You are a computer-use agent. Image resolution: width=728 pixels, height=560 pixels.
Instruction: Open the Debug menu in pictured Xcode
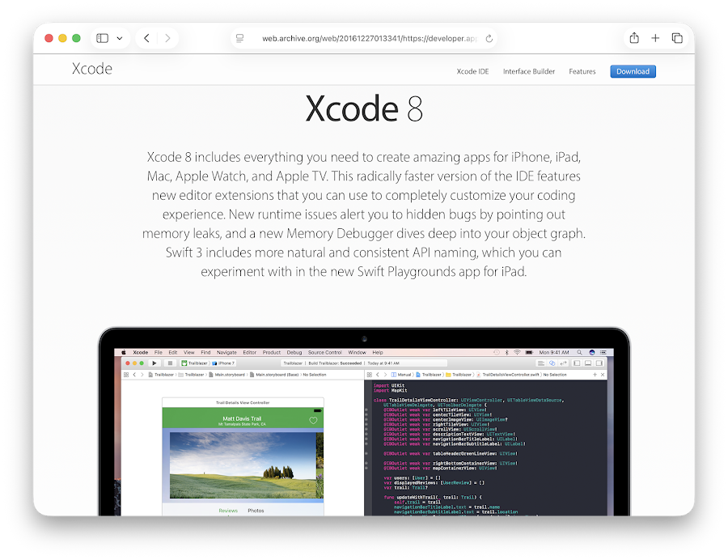click(294, 353)
